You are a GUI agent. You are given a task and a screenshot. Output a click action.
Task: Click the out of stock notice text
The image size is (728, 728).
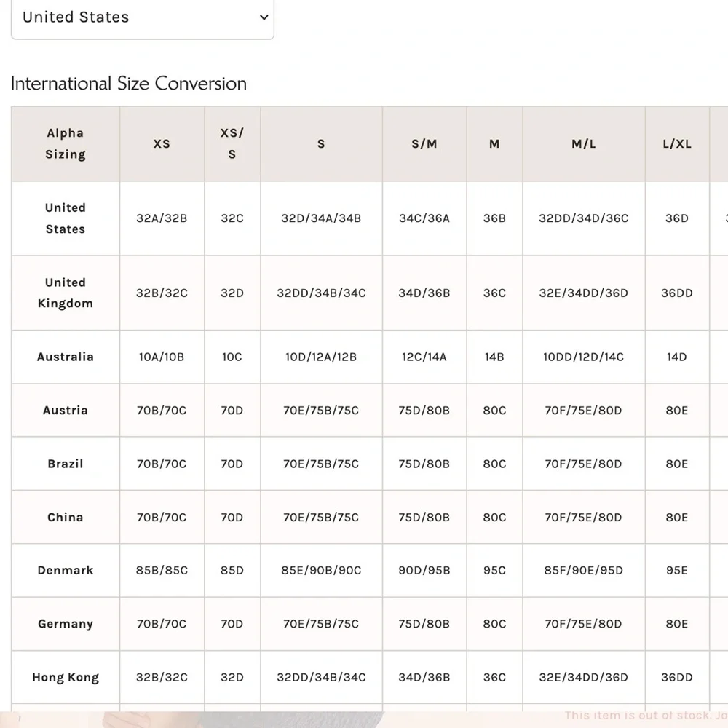[646, 716]
